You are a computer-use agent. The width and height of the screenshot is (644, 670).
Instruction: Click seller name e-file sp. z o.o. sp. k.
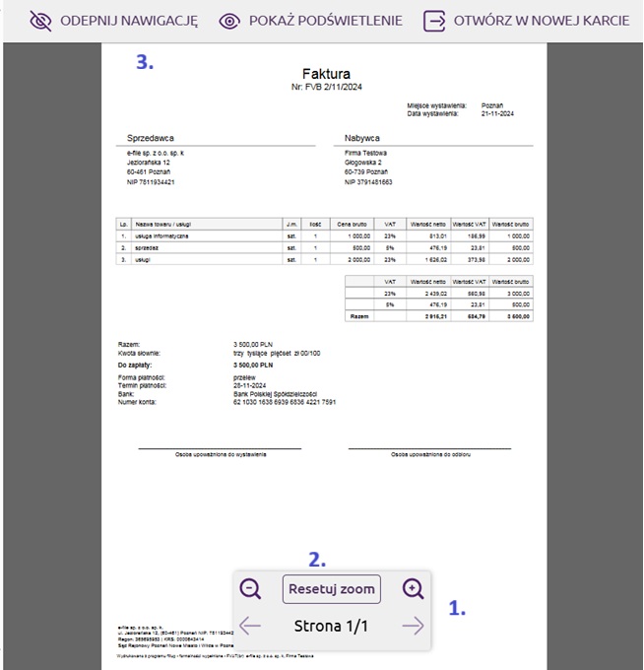point(156,153)
